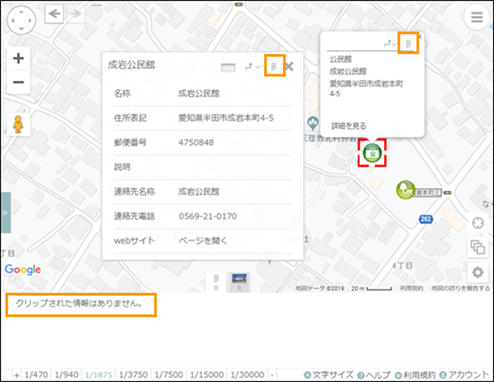Click the postal code 4750848
Screen dimensions: 494x382
196,143
